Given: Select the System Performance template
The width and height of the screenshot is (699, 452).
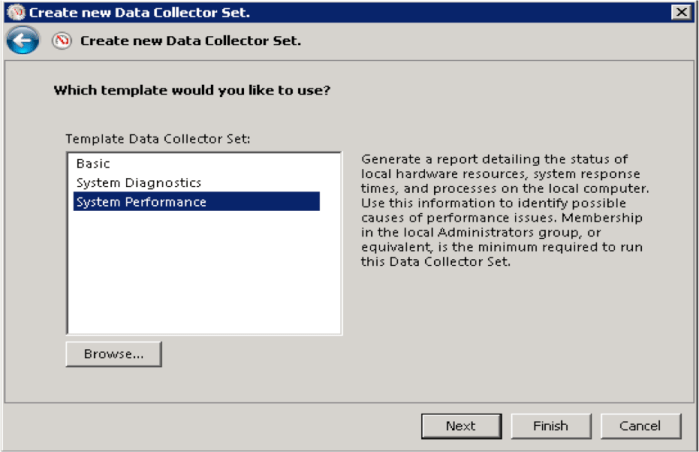Looking at the screenshot, I should point(196,201).
